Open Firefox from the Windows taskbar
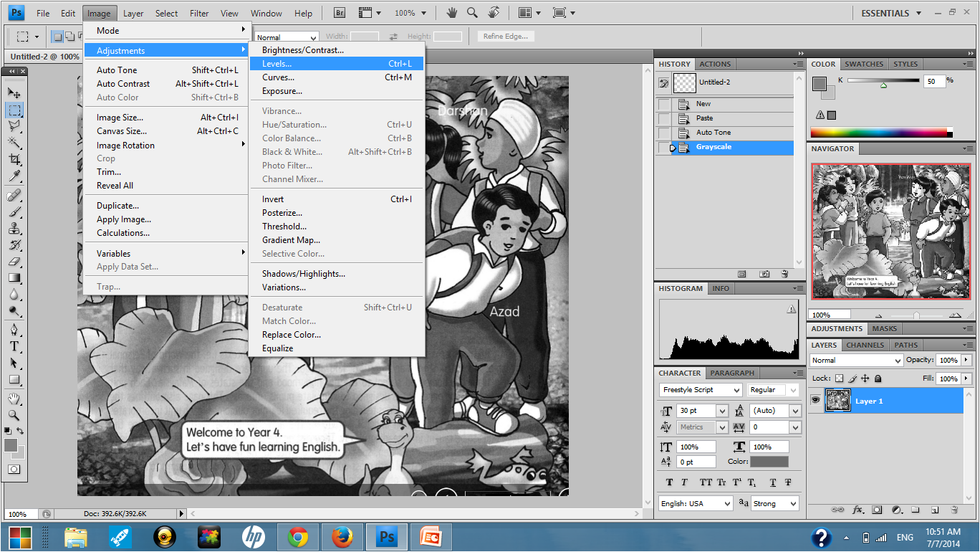Screen dimensions: 980x552 pyautogui.click(x=342, y=536)
